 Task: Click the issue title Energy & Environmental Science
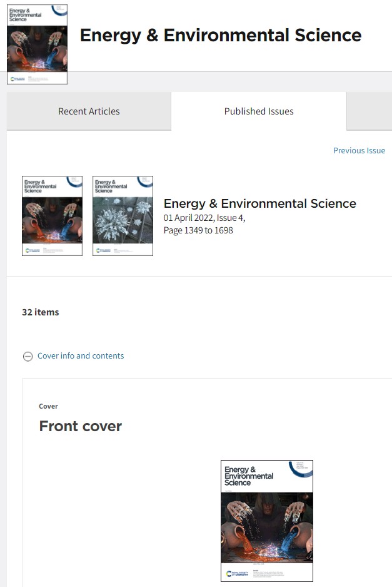(x=260, y=203)
